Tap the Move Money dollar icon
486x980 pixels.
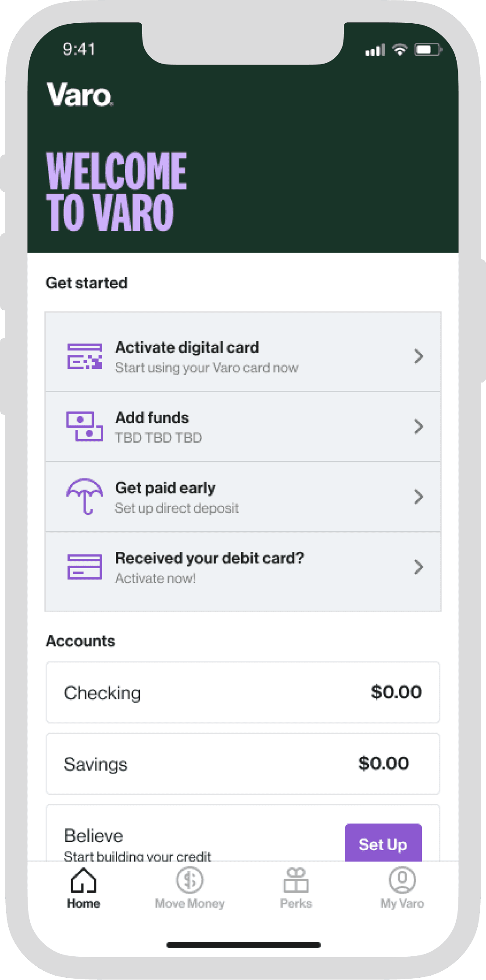click(189, 880)
